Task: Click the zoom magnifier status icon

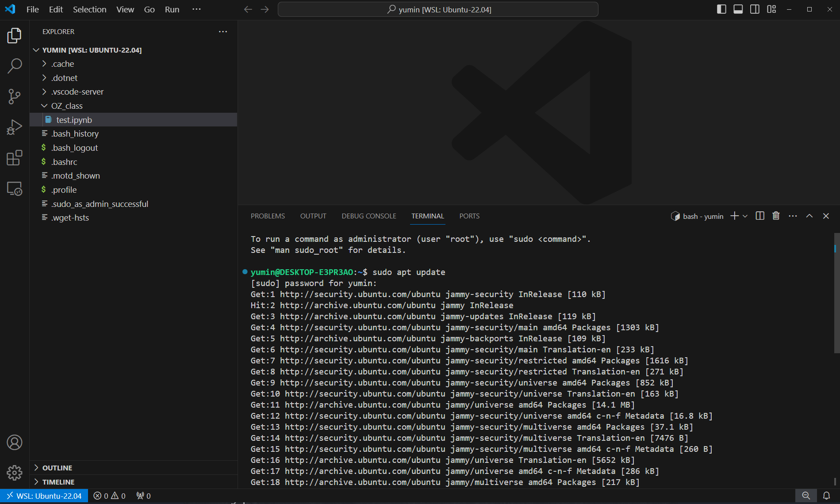Action: click(806, 496)
